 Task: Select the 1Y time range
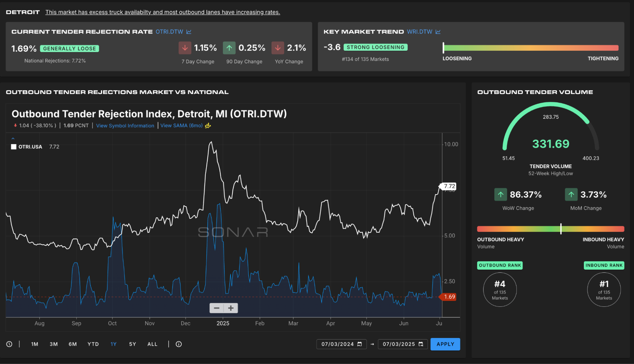[114, 344]
